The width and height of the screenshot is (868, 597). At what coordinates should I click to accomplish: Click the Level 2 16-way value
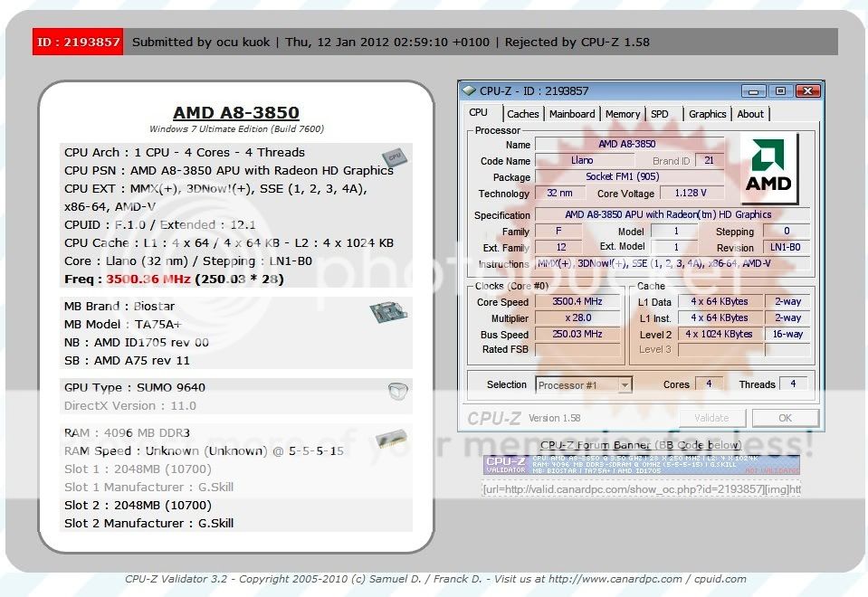pyautogui.click(x=787, y=334)
